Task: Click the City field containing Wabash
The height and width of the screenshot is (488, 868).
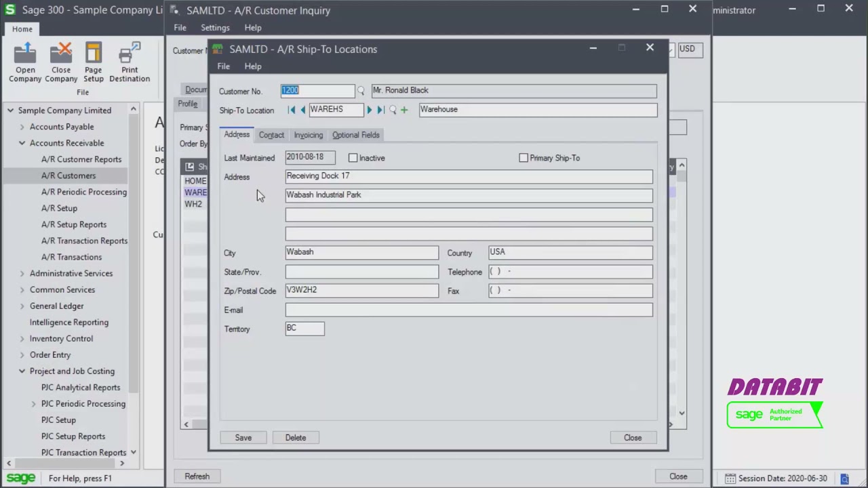Action: click(x=362, y=252)
